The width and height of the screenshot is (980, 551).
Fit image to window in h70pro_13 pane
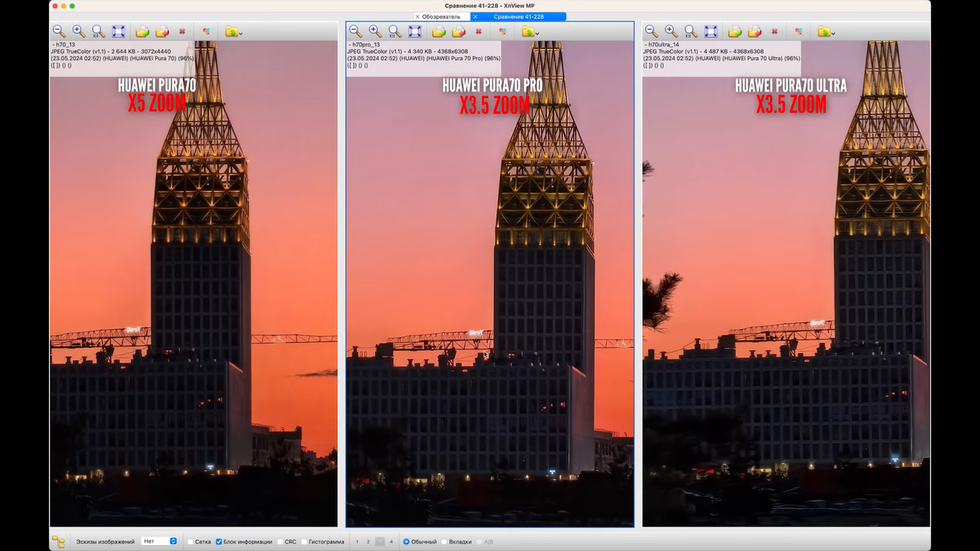click(415, 31)
